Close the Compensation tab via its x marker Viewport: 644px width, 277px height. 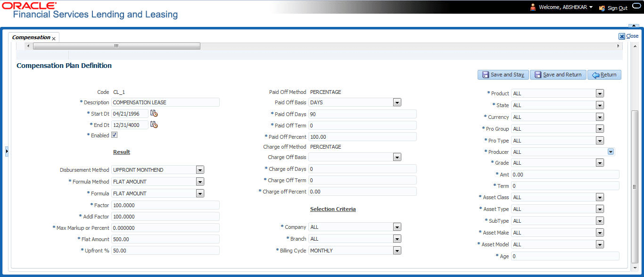[x=54, y=37]
